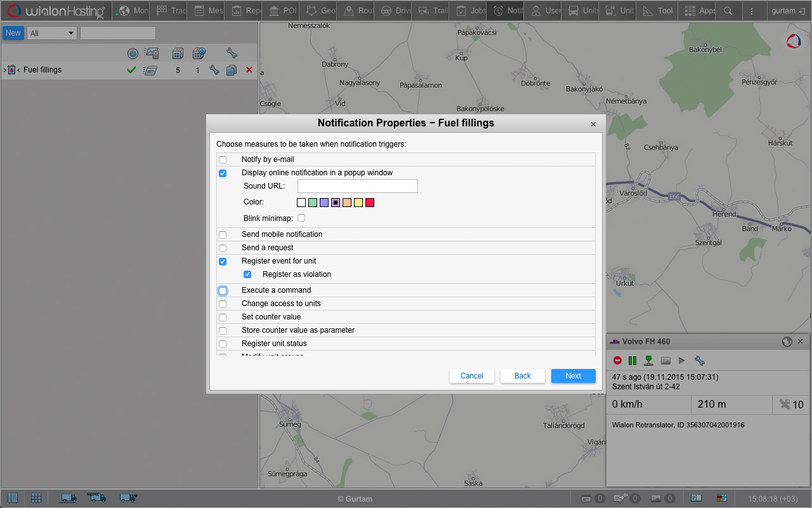Click the globe icon in Volvo FH 460 header

787,342
